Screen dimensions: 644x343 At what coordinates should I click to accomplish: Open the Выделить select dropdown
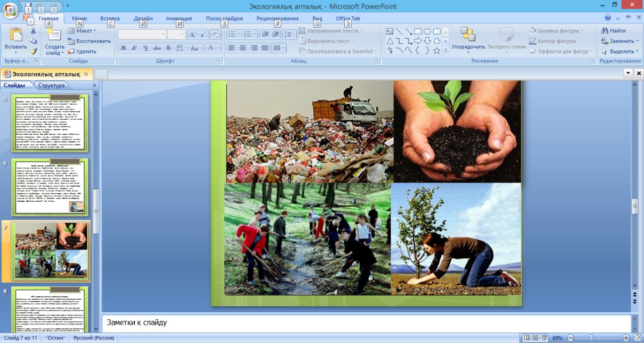tap(620, 51)
